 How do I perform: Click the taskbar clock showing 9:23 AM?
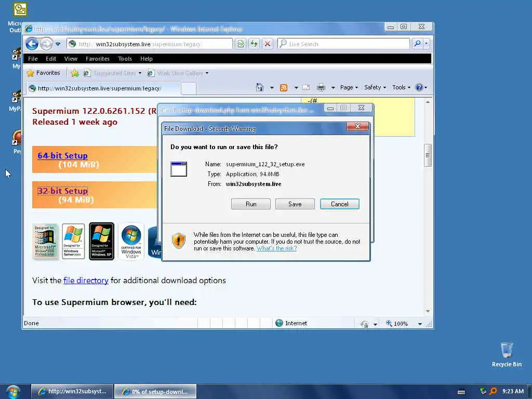pos(513,391)
